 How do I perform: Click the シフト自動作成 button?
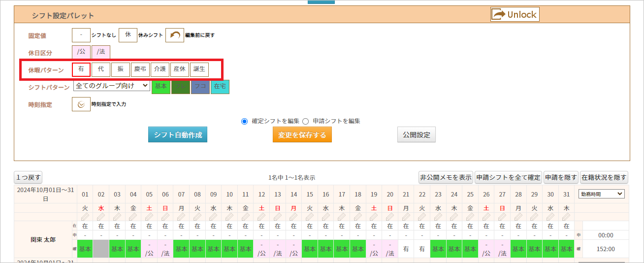click(178, 135)
